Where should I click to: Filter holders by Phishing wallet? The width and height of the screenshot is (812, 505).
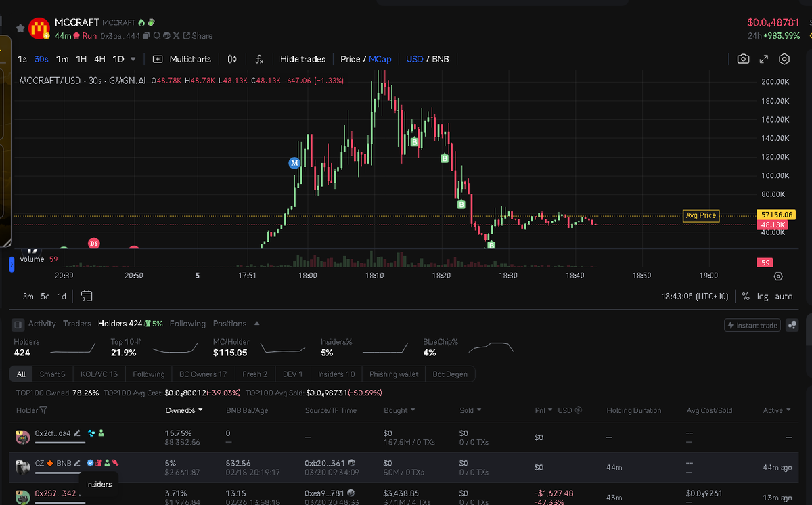click(394, 374)
